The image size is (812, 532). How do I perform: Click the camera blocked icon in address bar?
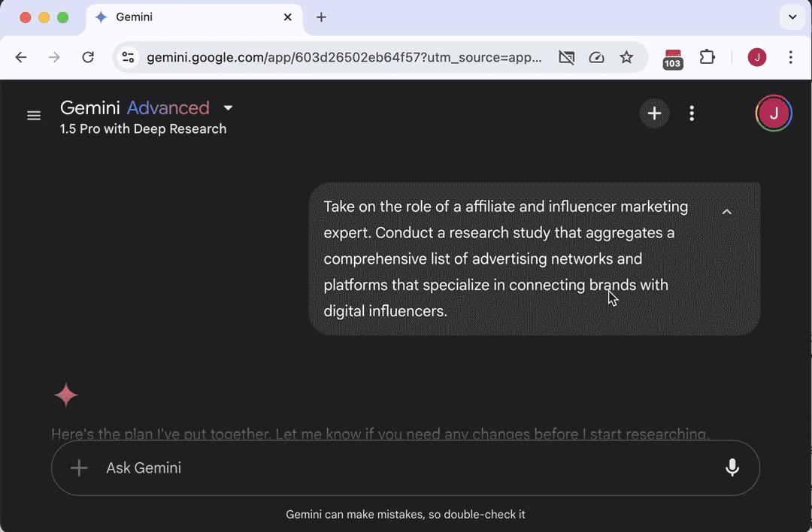(567, 57)
